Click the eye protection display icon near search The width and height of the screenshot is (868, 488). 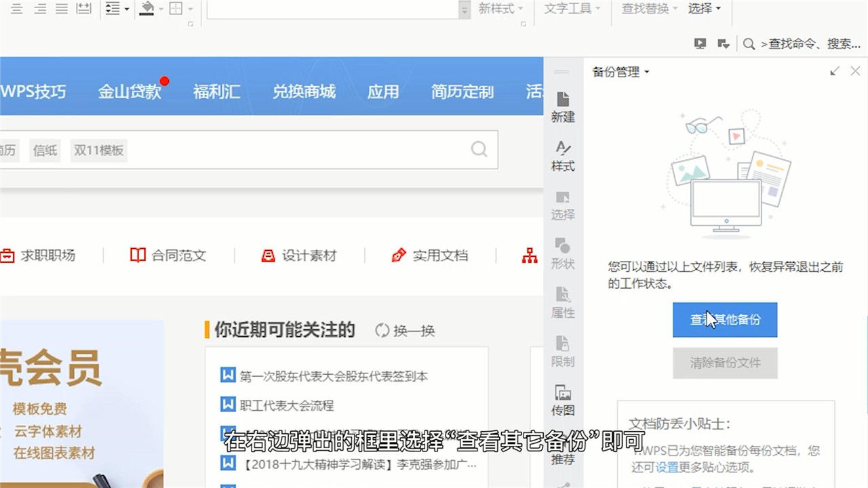point(701,43)
